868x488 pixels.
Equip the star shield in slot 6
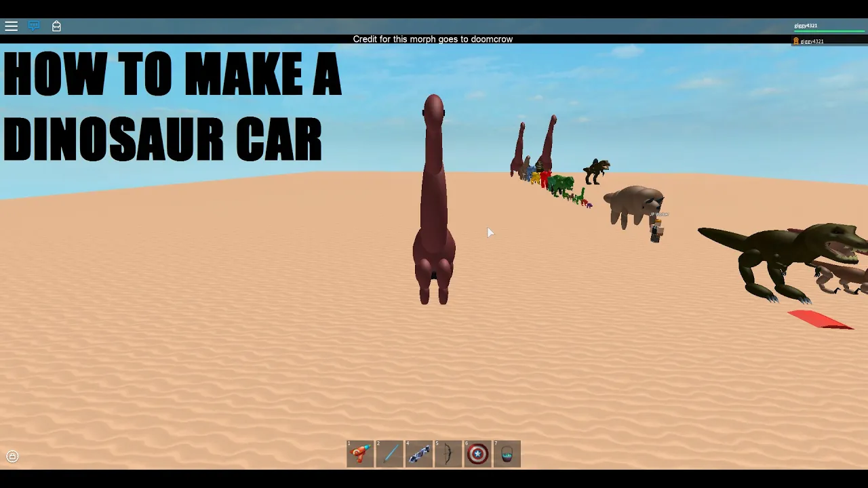477,453
